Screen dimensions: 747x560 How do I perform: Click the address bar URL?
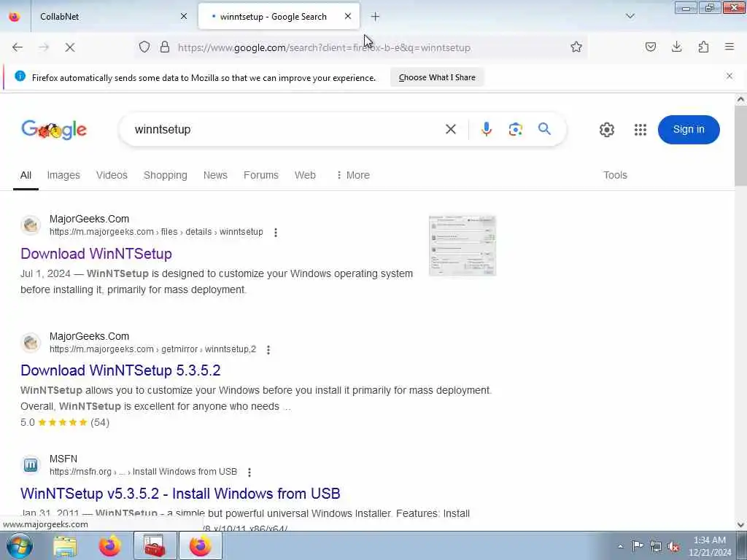(324, 47)
